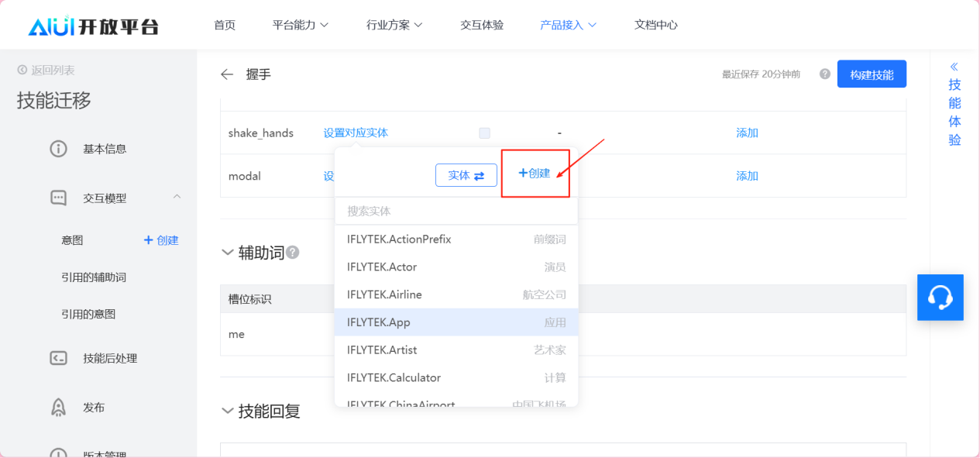Click 添加 link in the modal row
980x458 pixels.
click(x=747, y=176)
